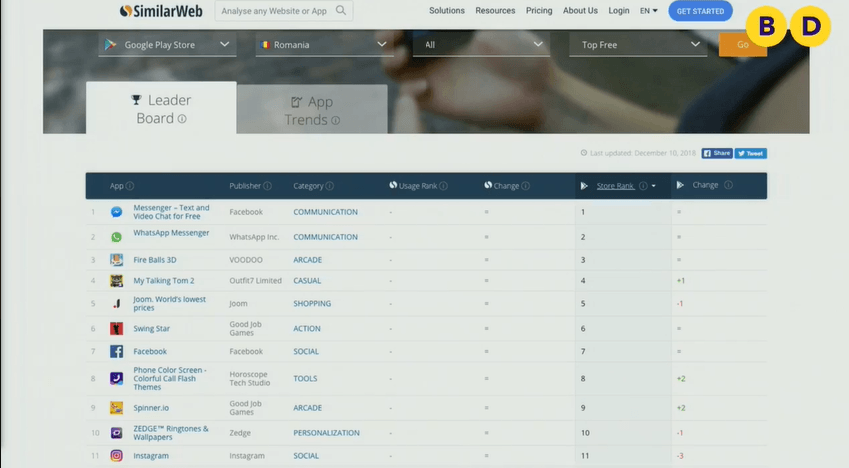This screenshot has height=468, width=849.
Task: Click the Login link
Action: click(x=618, y=11)
